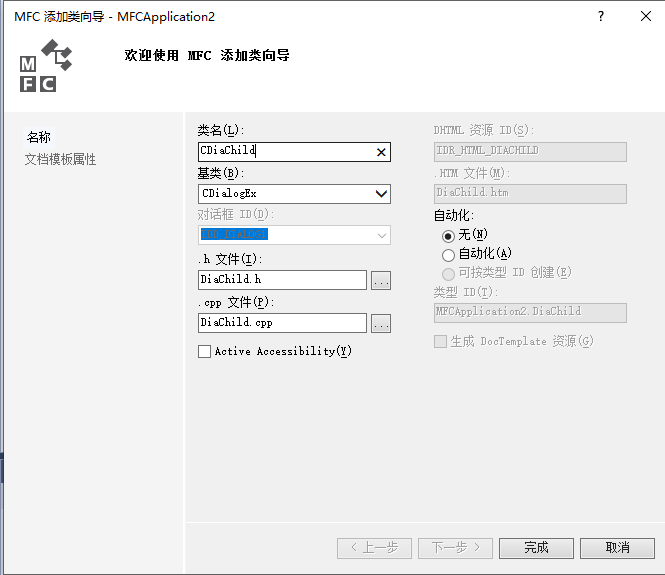Select the 名称 page in sidebar
The width and height of the screenshot is (665, 575).
tap(39, 137)
